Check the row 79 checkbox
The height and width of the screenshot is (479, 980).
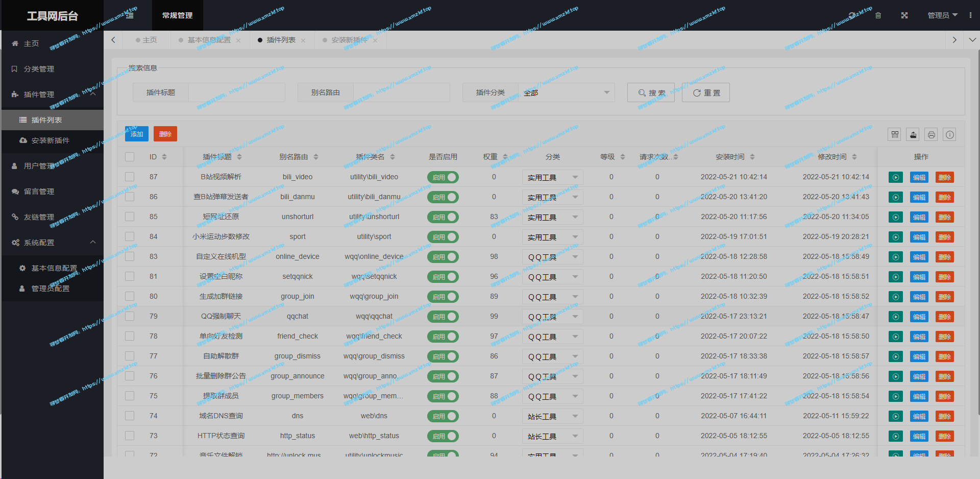click(x=130, y=316)
